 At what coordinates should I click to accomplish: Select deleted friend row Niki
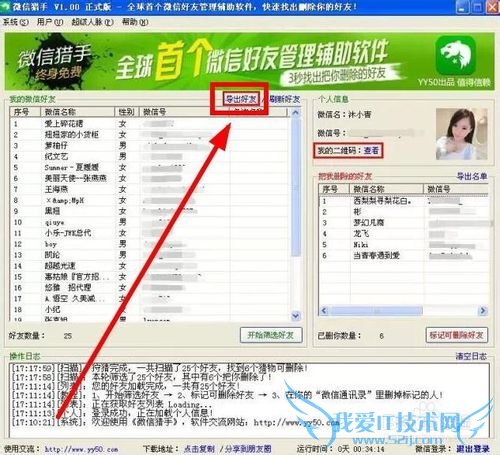404,245
